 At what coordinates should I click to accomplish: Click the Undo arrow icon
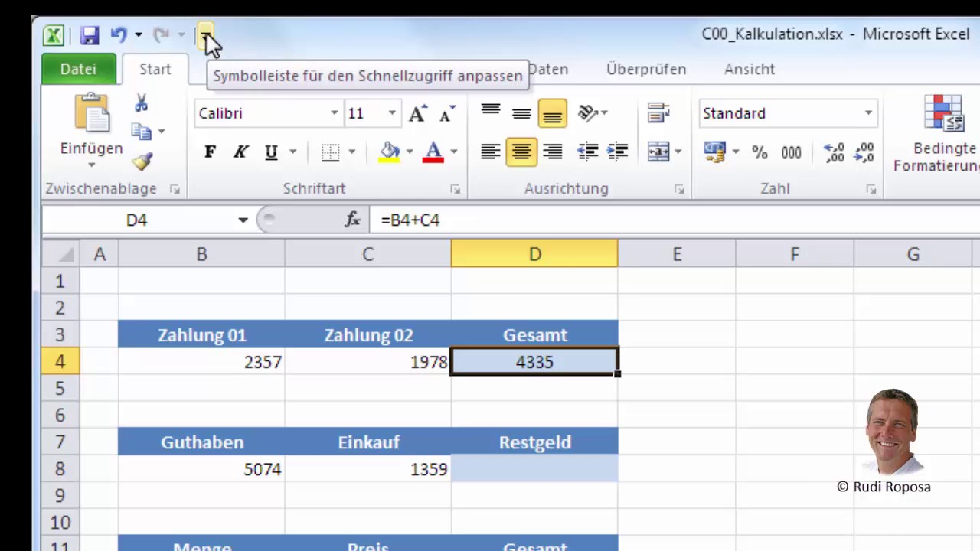[x=119, y=34]
